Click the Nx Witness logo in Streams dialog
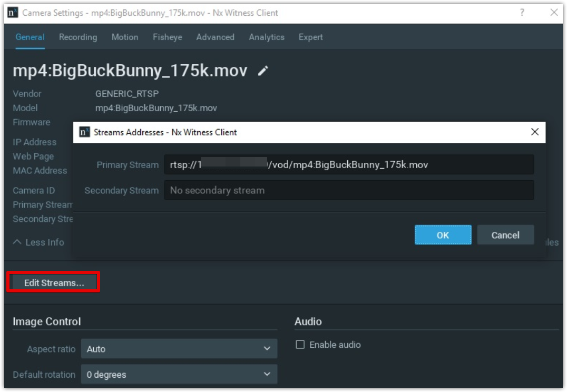Image resolution: width=567 pixels, height=392 pixels. pos(84,132)
